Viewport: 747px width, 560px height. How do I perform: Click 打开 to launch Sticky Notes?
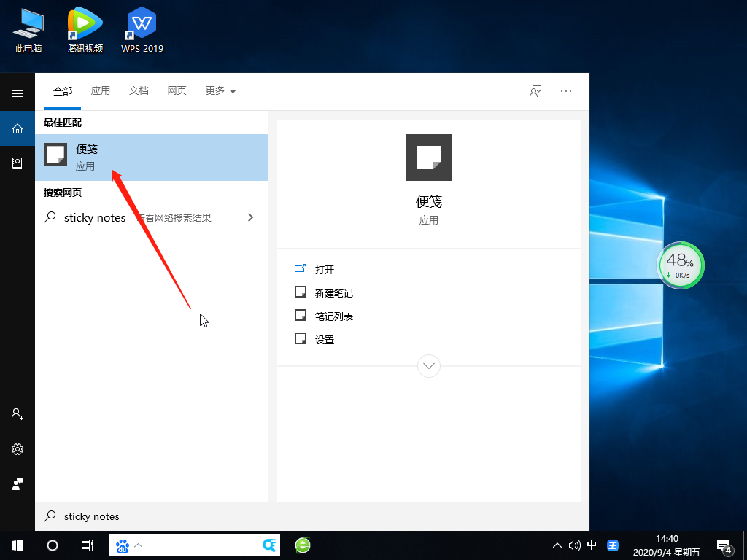coord(324,269)
